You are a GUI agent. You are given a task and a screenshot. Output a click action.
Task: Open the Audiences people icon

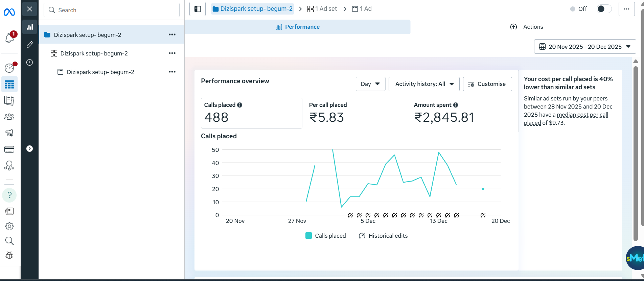9,117
